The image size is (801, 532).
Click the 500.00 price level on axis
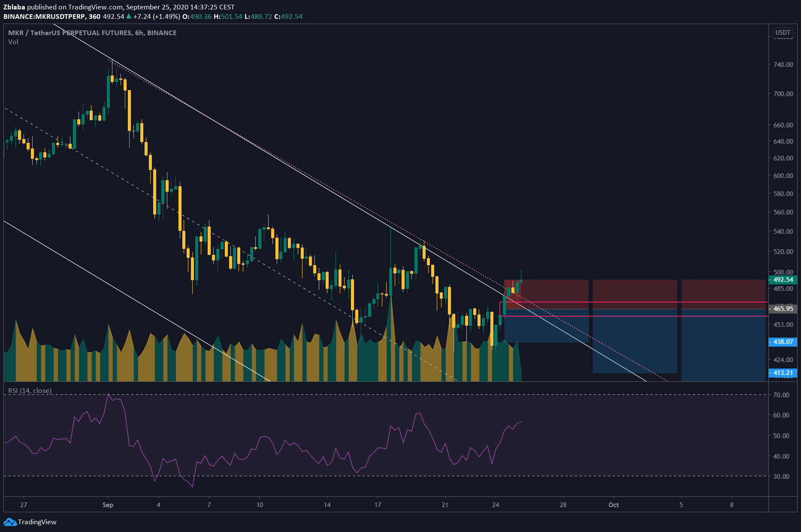783,272
